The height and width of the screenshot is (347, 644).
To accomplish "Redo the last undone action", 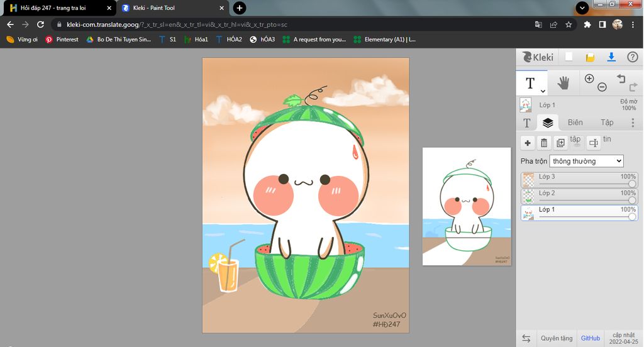I will point(633,87).
